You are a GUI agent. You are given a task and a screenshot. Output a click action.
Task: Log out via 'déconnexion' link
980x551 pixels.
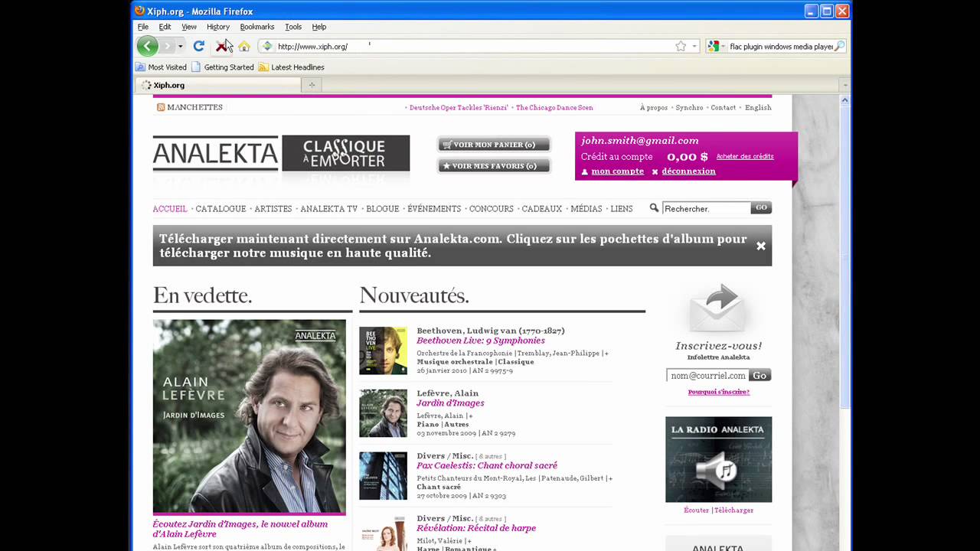coord(688,171)
